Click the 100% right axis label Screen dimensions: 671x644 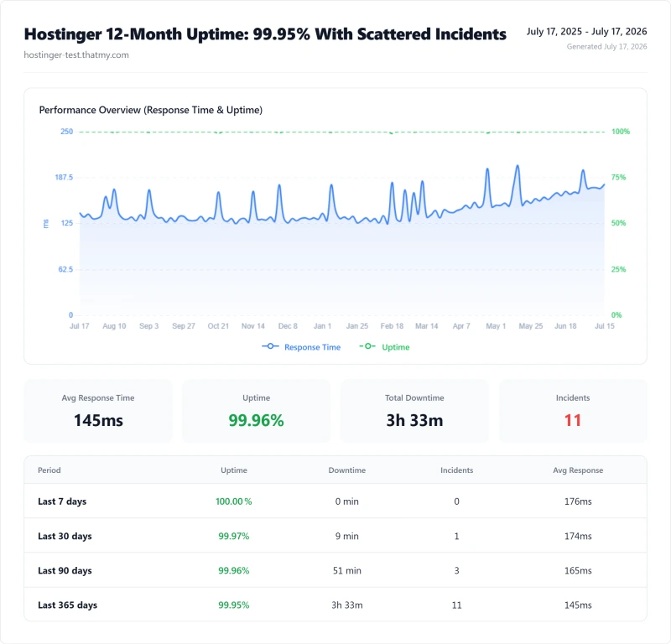(621, 132)
